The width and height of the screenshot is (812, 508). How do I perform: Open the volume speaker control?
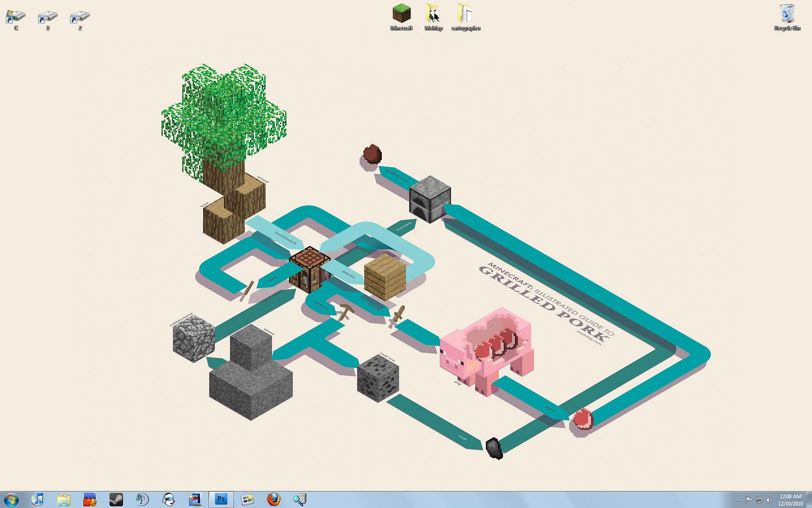pyautogui.click(x=769, y=500)
